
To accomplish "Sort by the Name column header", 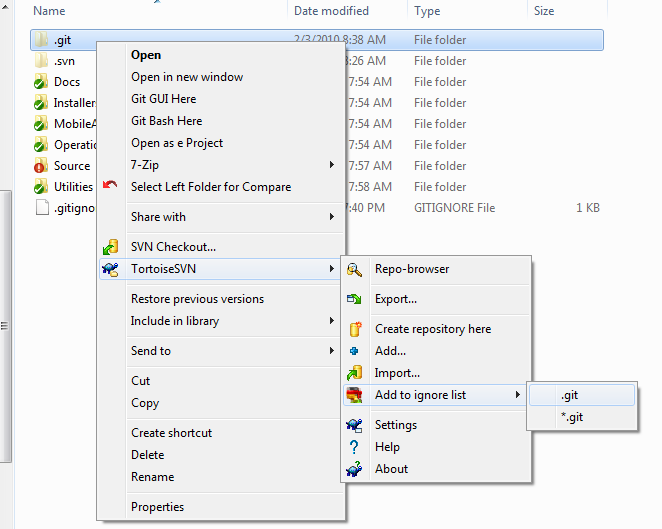I will 159,11.
